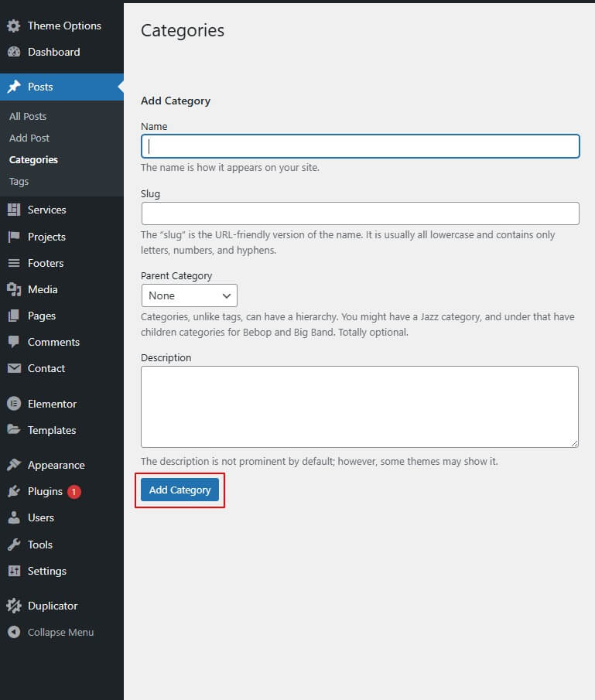Open the Parent Category dropdown
Screen dimensions: 595x700
pyautogui.click(x=189, y=295)
